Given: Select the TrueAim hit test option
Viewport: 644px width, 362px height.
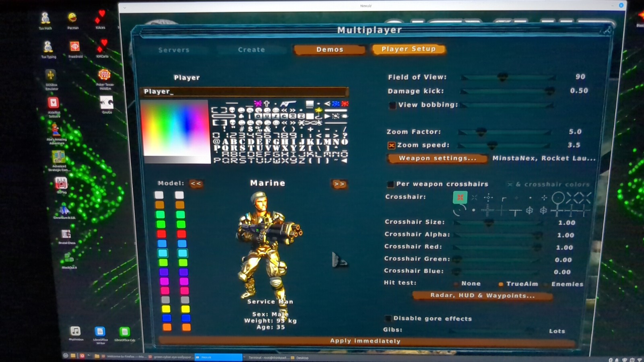Looking at the screenshot, I should (x=518, y=284).
